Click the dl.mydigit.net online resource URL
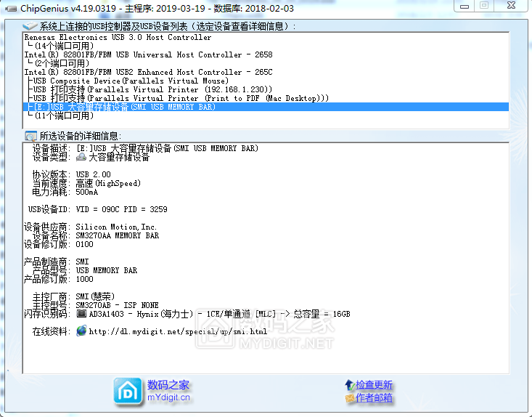Screen dimensions: 532x417 coord(178,332)
